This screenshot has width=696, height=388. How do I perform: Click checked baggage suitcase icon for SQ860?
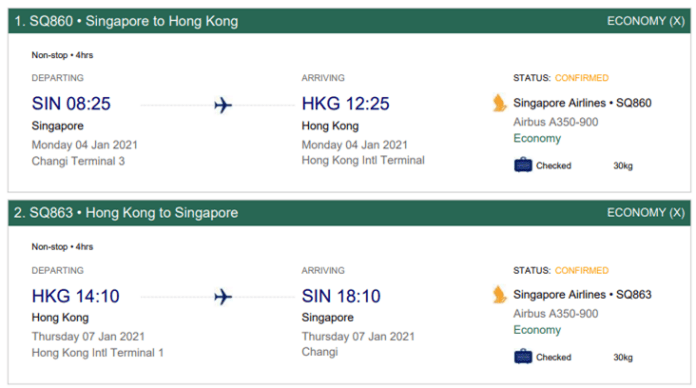pos(523,165)
